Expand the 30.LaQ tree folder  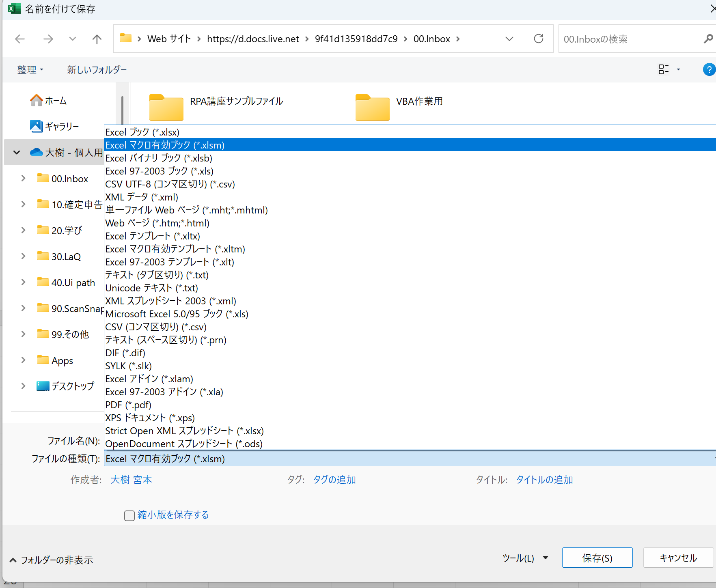[x=23, y=256]
